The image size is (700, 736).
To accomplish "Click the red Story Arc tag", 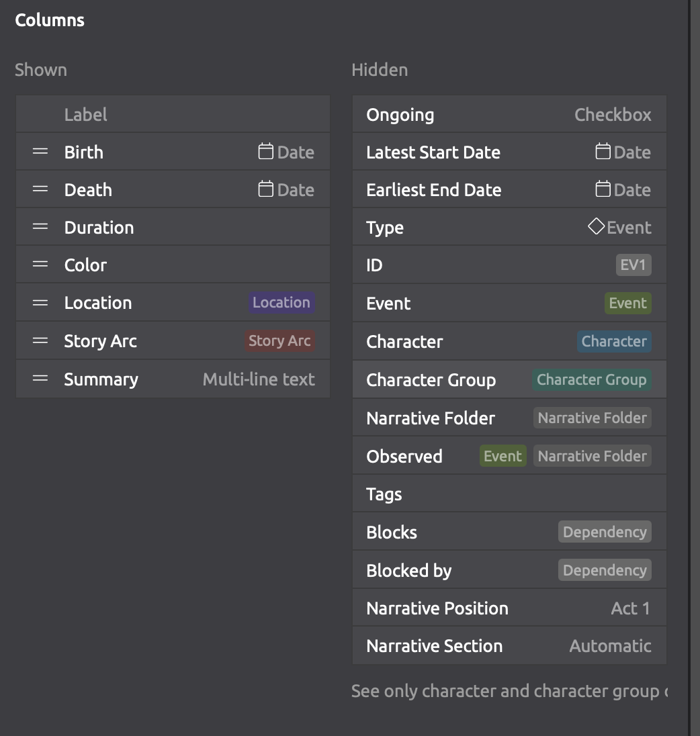I will coord(279,340).
